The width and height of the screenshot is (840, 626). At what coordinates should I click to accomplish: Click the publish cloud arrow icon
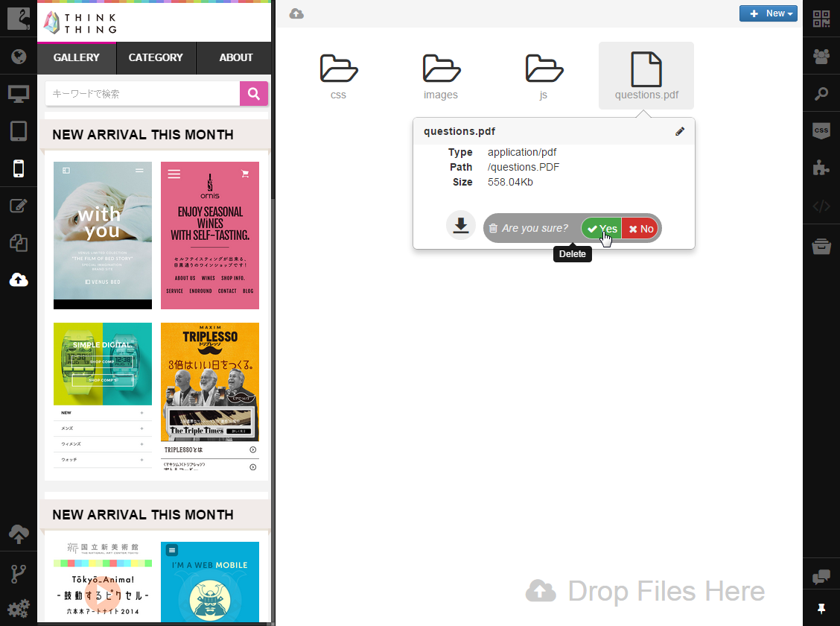pyautogui.click(x=19, y=534)
